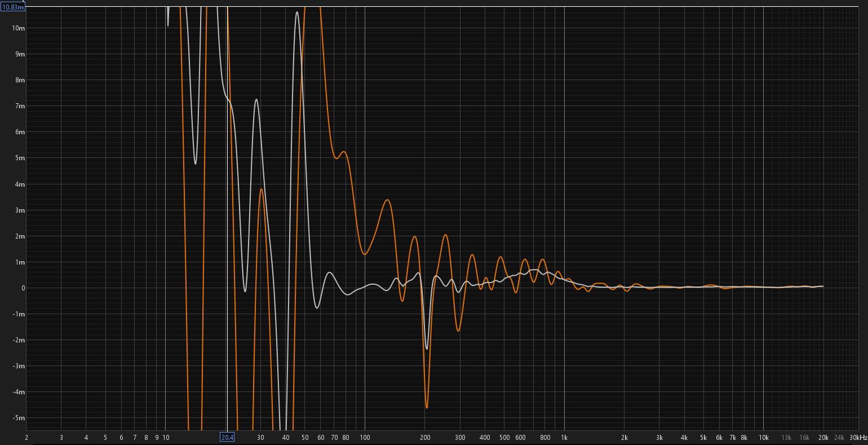Click the 80 Hz frequency axis label
Viewport: 868px width, 445px height.
tap(346, 438)
